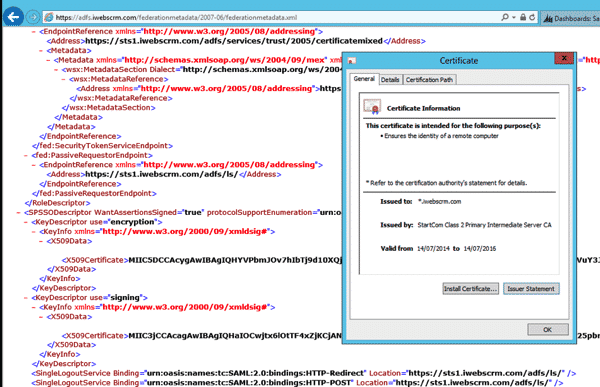Click the Certificate dialog title bar icon
Image resolution: width=600 pixels, height=387 pixels.
click(x=352, y=60)
